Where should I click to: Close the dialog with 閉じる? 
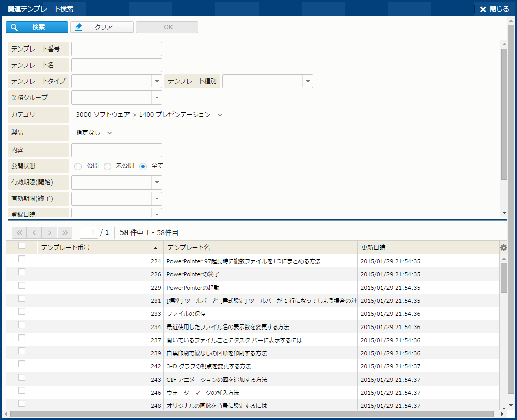(x=494, y=9)
